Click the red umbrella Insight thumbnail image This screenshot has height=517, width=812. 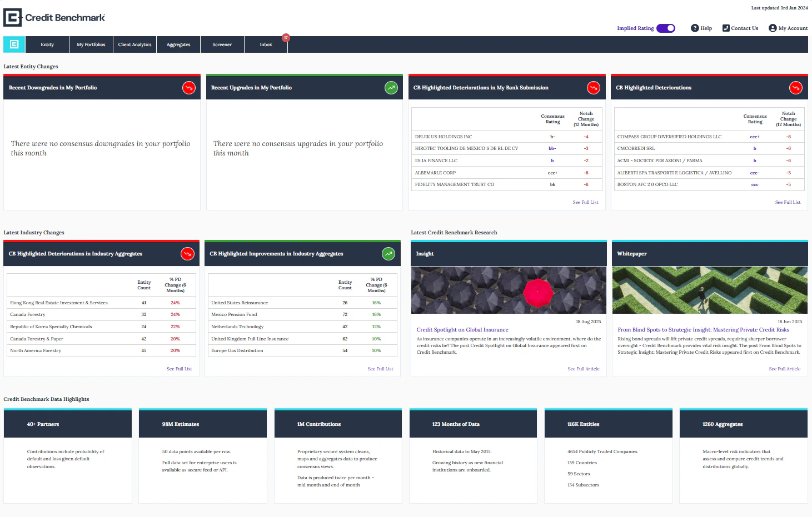tap(508, 290)
